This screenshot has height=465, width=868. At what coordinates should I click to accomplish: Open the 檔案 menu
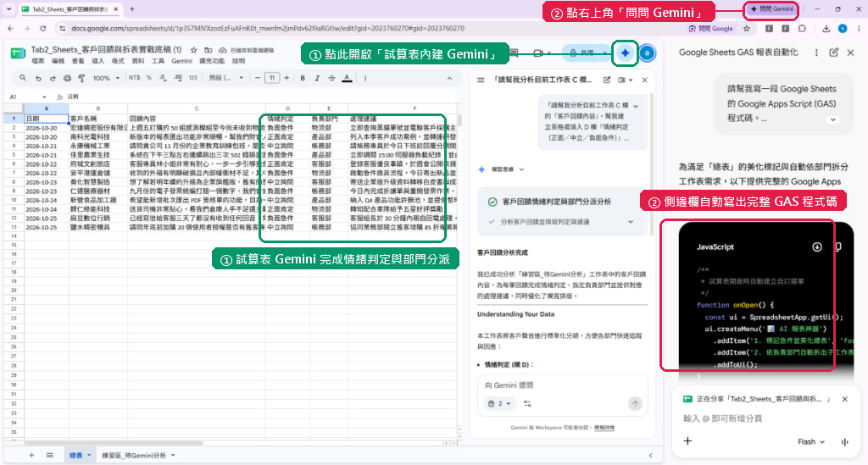point(37,61)
